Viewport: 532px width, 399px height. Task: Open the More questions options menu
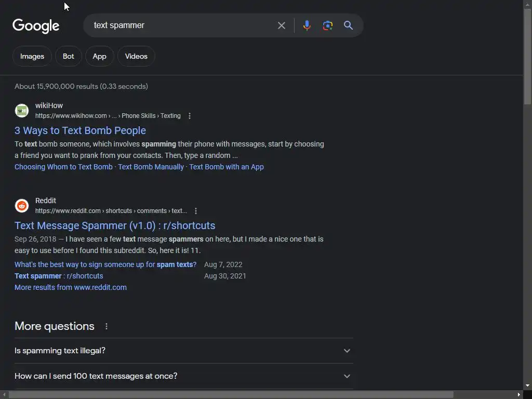coord(106,326)
